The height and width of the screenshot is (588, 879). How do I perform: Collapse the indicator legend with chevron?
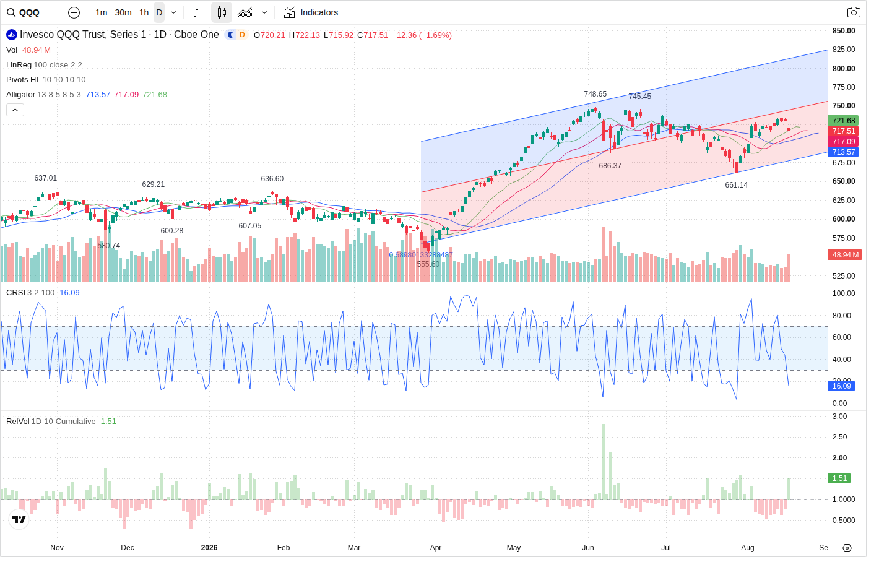coord(15,110)
